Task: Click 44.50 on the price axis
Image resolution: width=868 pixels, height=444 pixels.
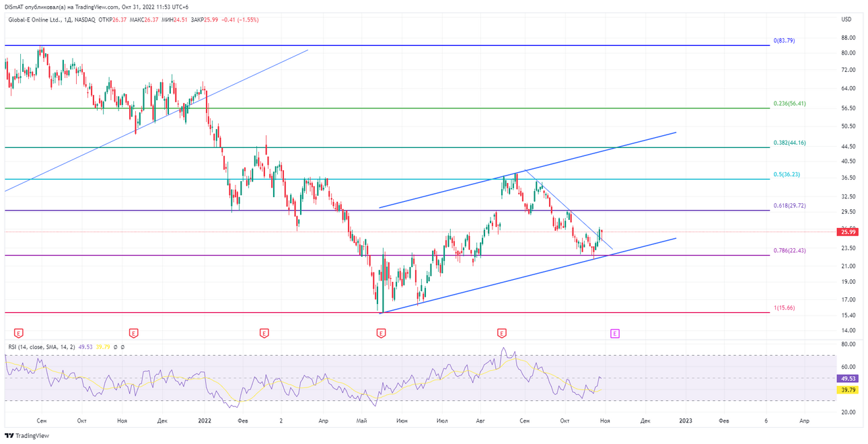Action: click(848, 147)
